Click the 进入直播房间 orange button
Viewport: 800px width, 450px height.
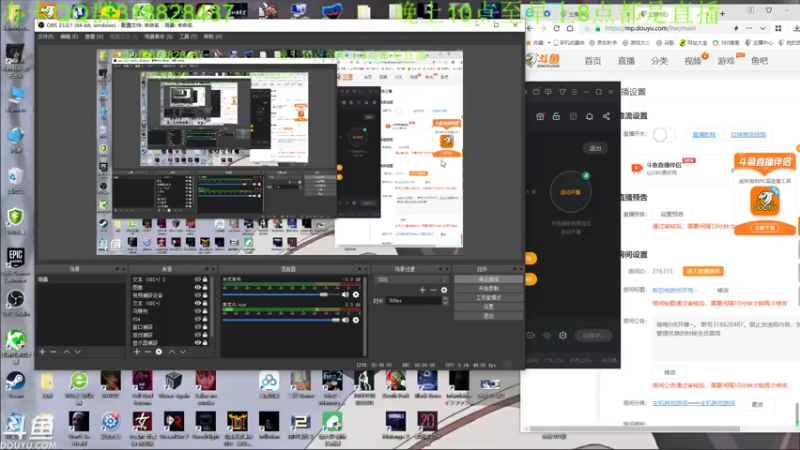click(x=703, y=271)
